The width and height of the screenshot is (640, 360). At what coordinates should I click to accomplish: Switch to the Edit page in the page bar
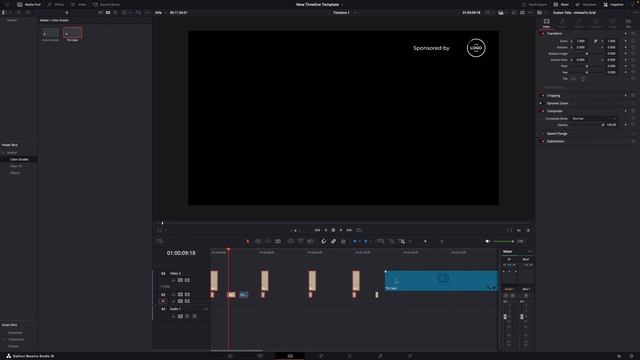click(x=290, y=356)
